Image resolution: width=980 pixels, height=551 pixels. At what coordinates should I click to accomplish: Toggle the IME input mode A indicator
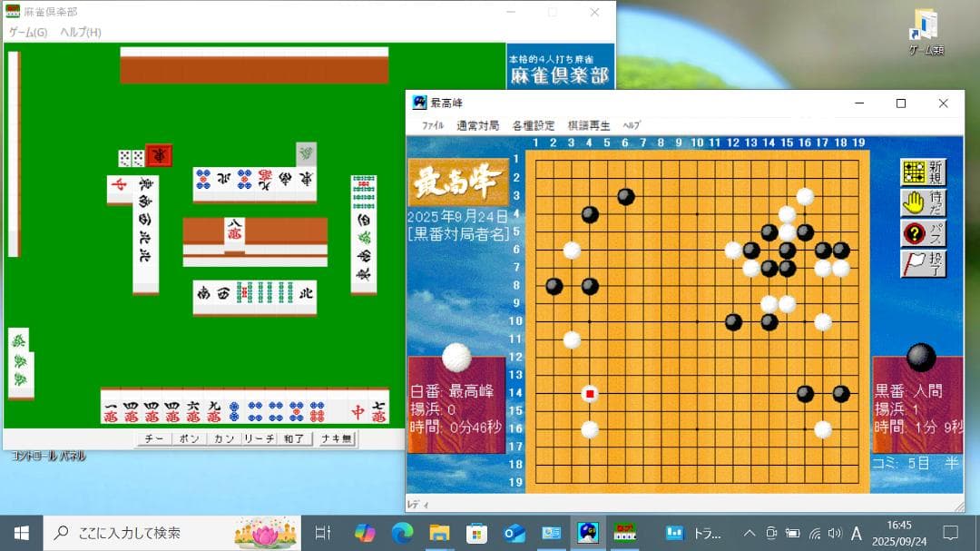pyautogui.click(x=857, y=533)
